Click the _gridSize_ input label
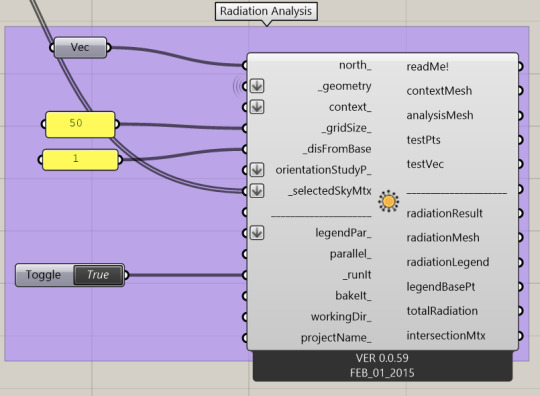The width and height of the screenshot is (540, 396). [346, 128]
